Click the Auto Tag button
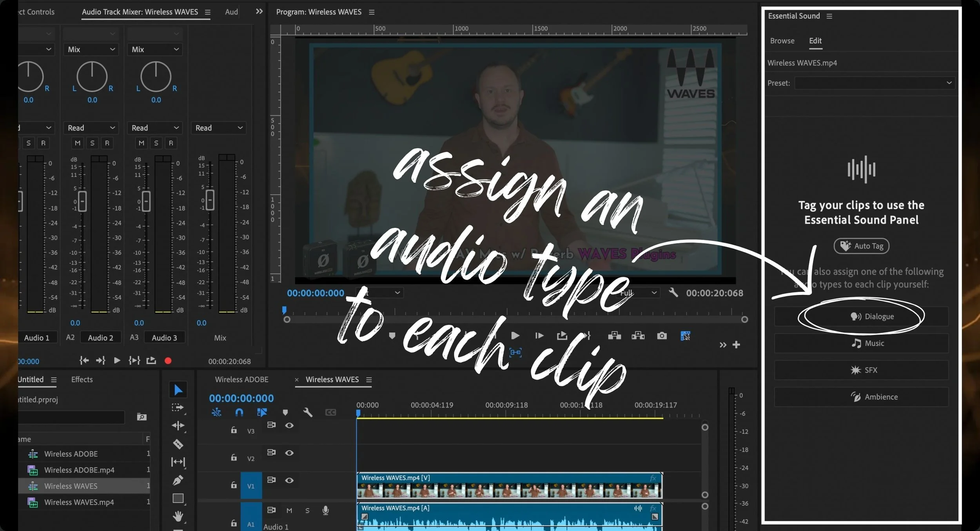This screenshot has height=531, width=980. coord(861,246)
